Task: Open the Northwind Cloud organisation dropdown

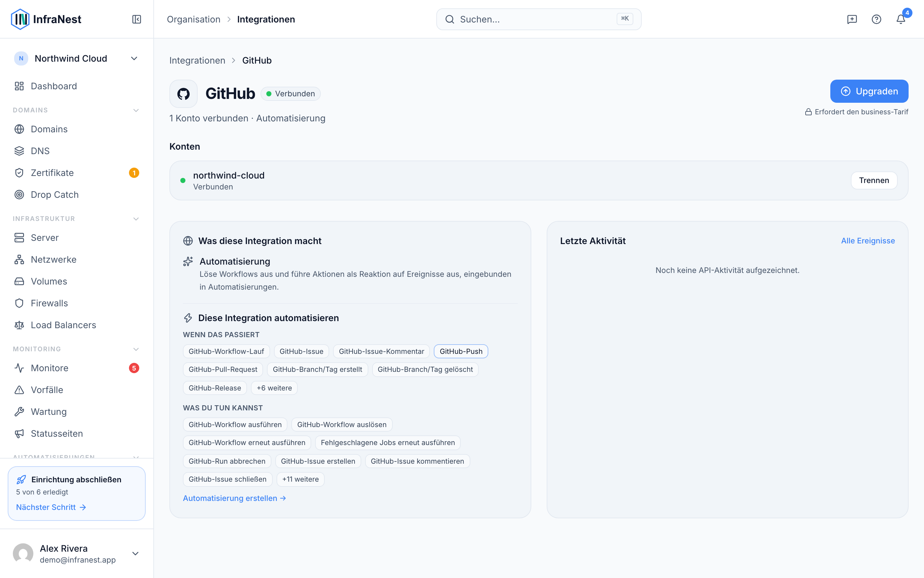Action: [x=76, y=58]
